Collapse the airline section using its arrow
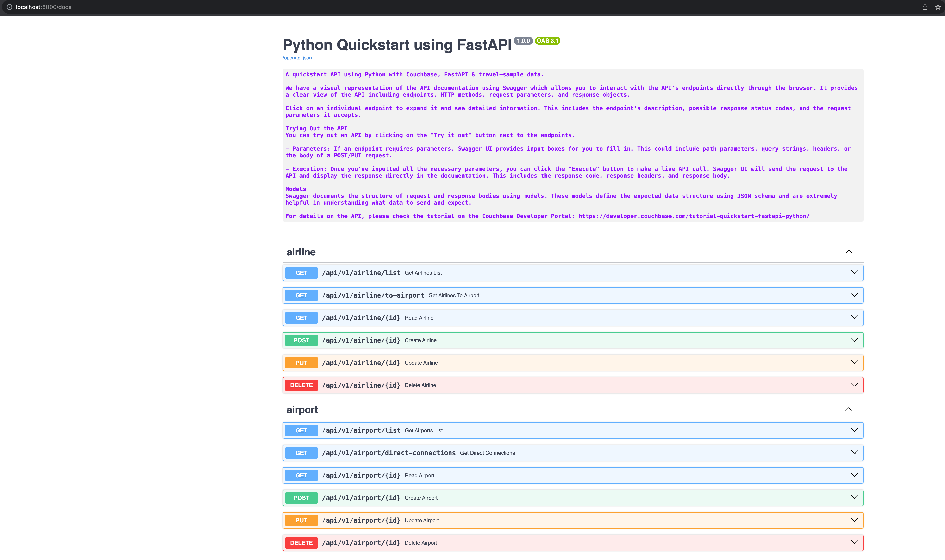The image size is (945, 560). click(849, 252)
